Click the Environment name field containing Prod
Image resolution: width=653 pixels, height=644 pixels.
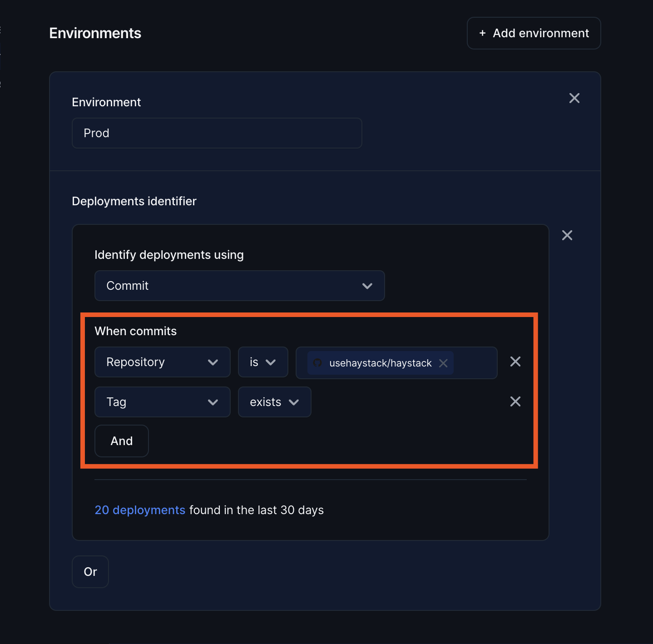217,133
